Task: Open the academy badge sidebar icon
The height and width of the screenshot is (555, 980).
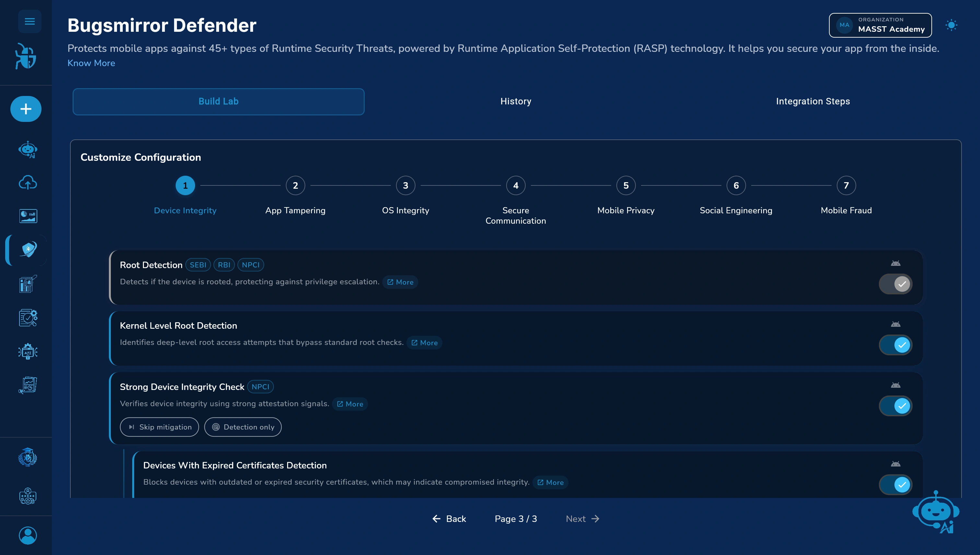Action: [x=28, y=457]
